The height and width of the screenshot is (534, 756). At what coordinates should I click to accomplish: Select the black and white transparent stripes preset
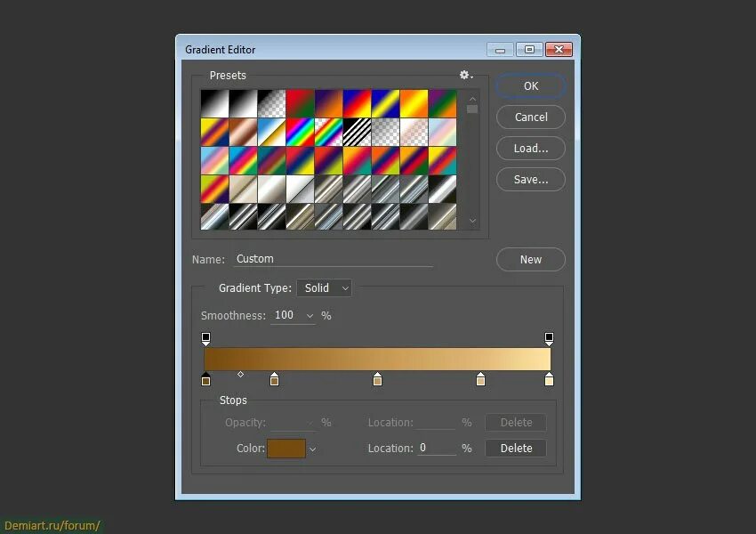point(358,133)
